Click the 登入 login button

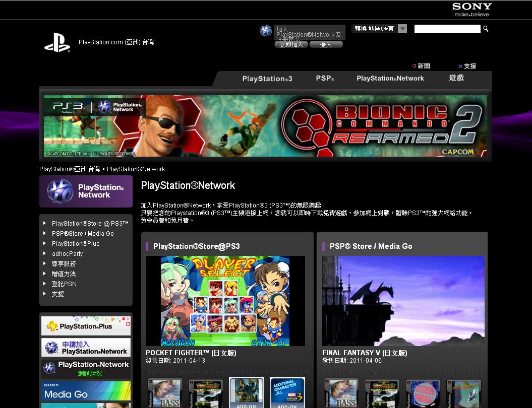tap(326, 44)
